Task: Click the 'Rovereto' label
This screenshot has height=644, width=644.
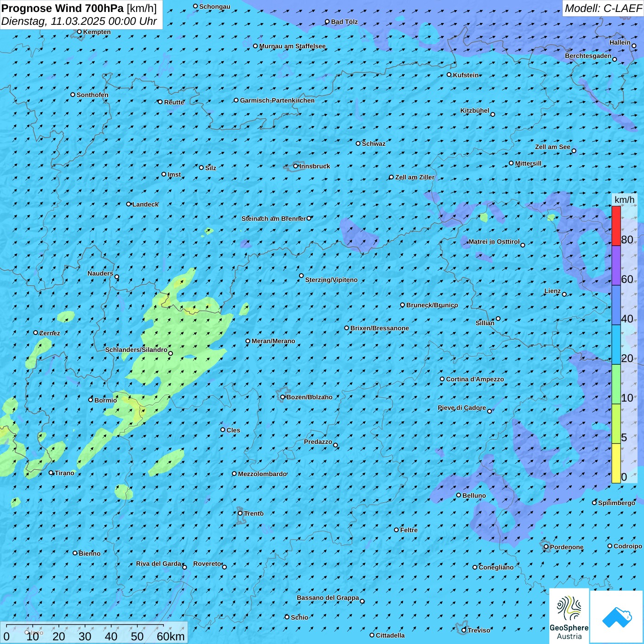Action: 207,563
